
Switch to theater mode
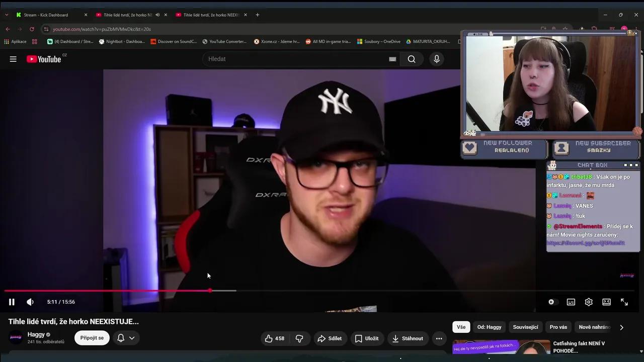[606, 302]
